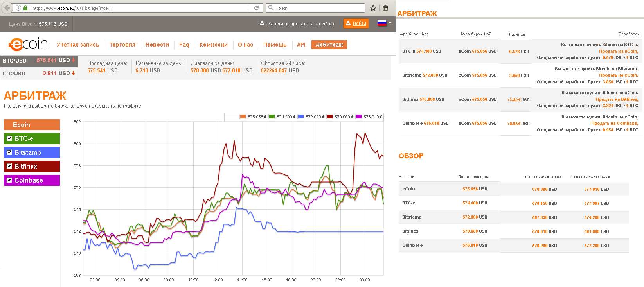Uncheck the Bitstamp chart checkbox

(x=9, y=152)
